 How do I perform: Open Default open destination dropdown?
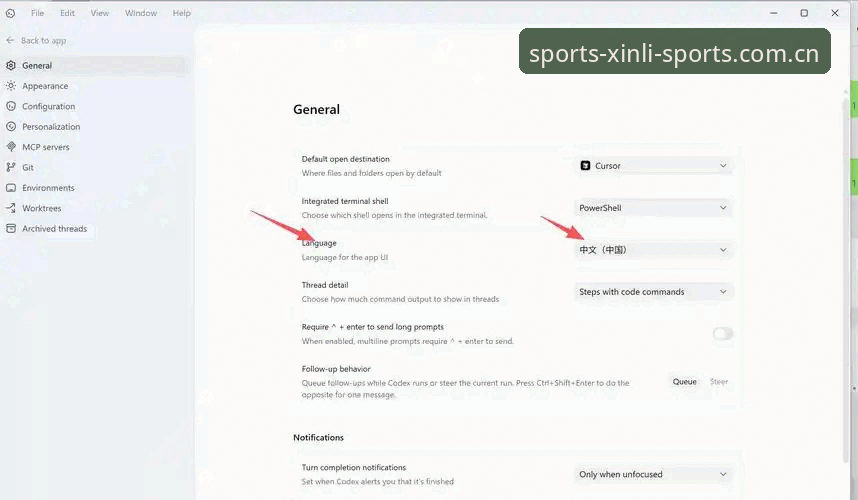point(653,166)
